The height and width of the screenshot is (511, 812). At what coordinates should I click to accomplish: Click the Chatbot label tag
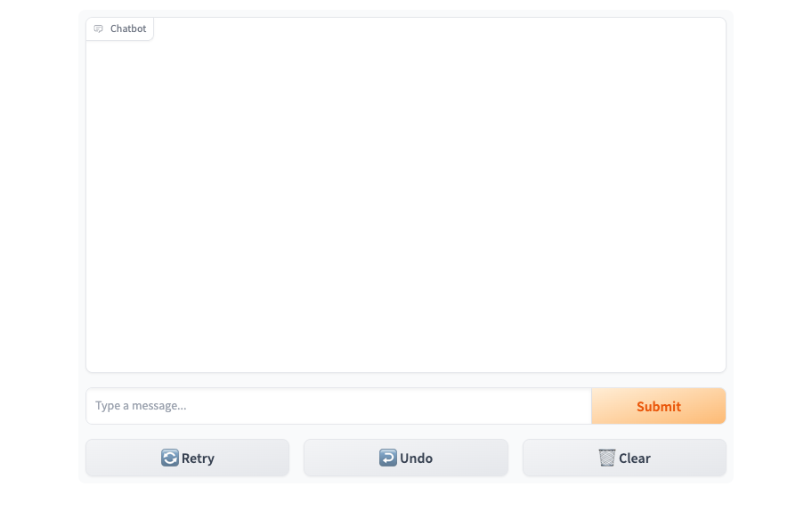119,28
